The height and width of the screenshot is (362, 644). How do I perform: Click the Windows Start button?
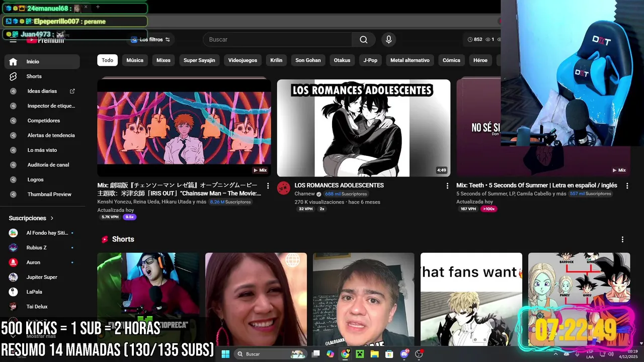pyautogui.click(x=225, y=354)
